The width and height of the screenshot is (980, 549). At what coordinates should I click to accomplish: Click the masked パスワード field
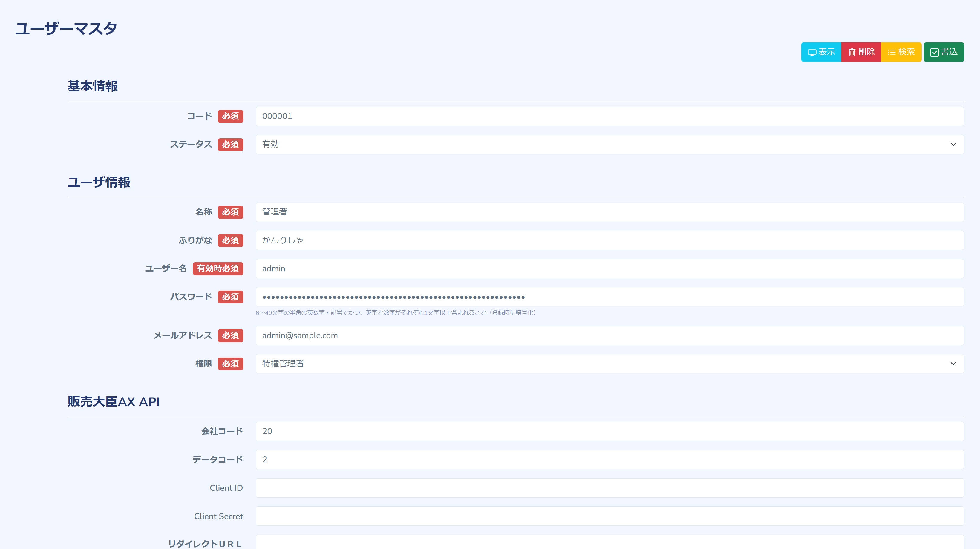point(609,297)
